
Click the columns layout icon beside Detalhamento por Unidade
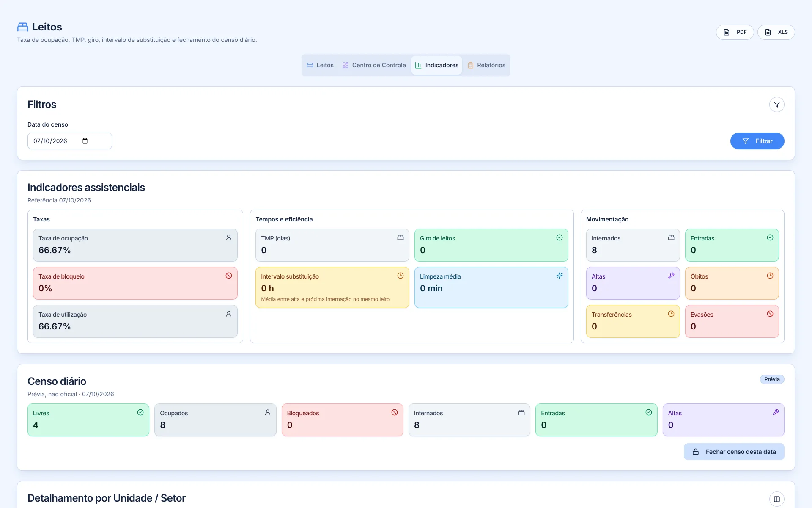click(776, 499)
